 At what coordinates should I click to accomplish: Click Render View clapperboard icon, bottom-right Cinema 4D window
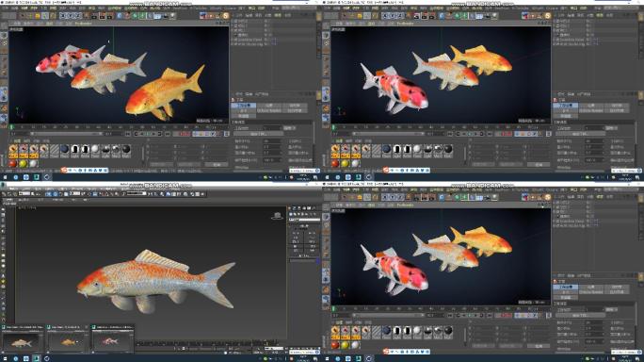(x=417, y=197)
